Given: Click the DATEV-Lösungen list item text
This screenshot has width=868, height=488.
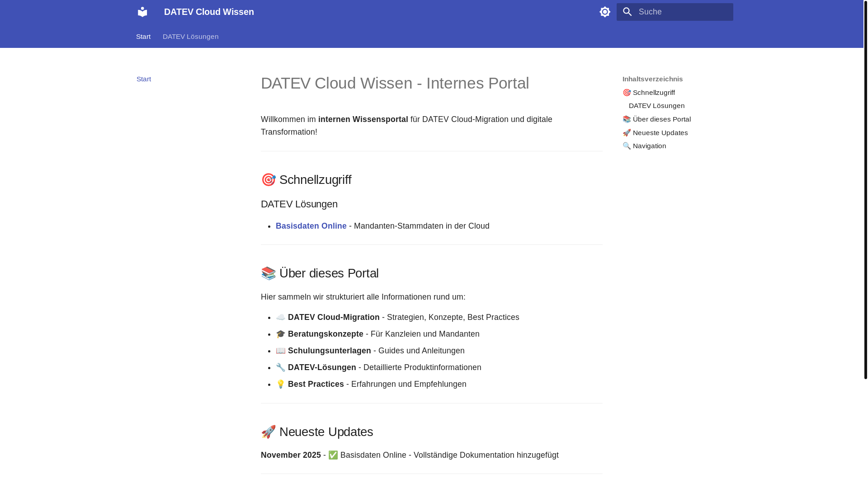Looking at the screenshot, I should 378,367.
